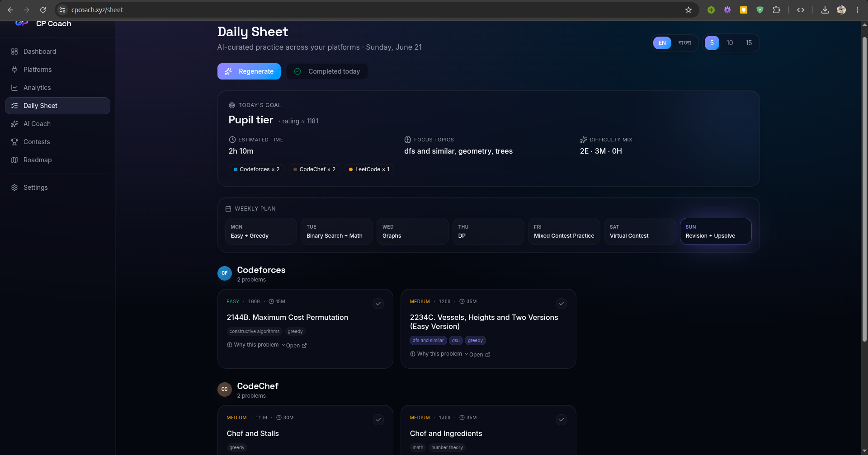Open the Extensions puzzle icon
This screenshot has height=455, width=868.
[x=776, y=10]
